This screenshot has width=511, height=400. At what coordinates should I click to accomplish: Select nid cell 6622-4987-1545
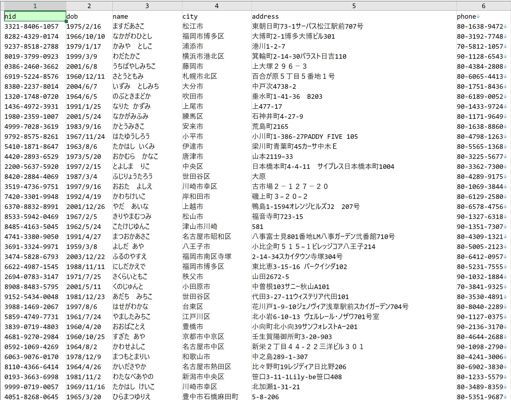pos(35,266)
